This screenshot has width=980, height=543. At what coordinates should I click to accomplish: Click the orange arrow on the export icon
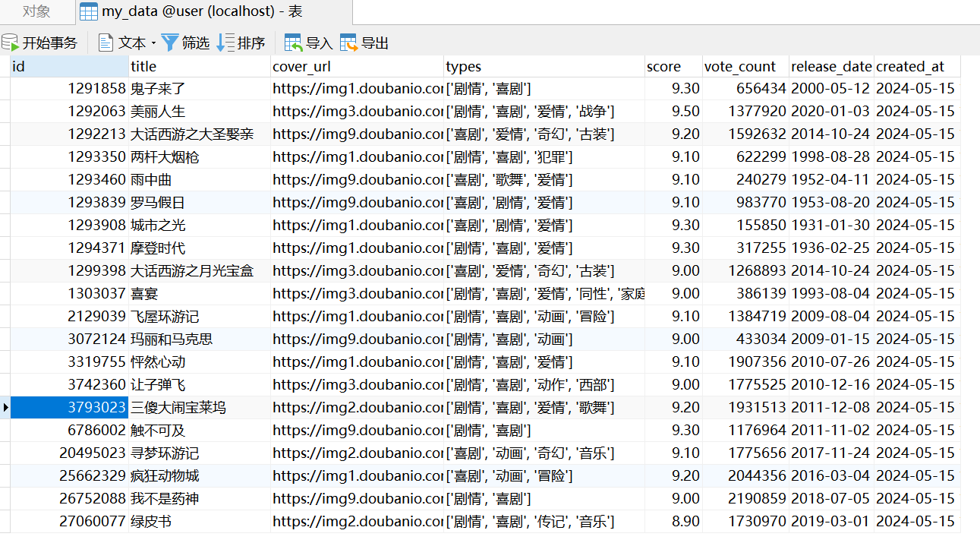353,46
